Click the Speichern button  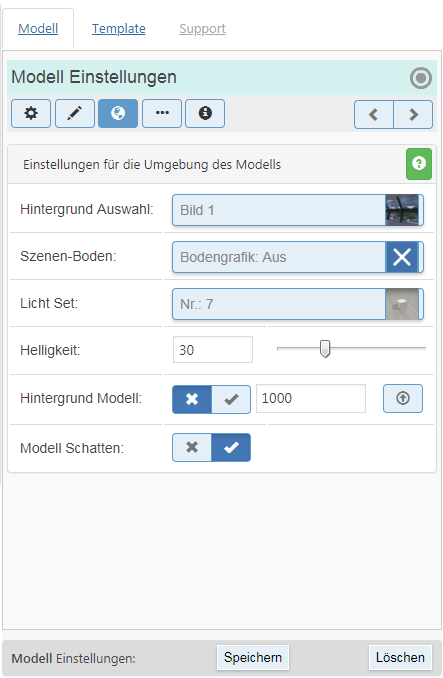tap(253, 657)
